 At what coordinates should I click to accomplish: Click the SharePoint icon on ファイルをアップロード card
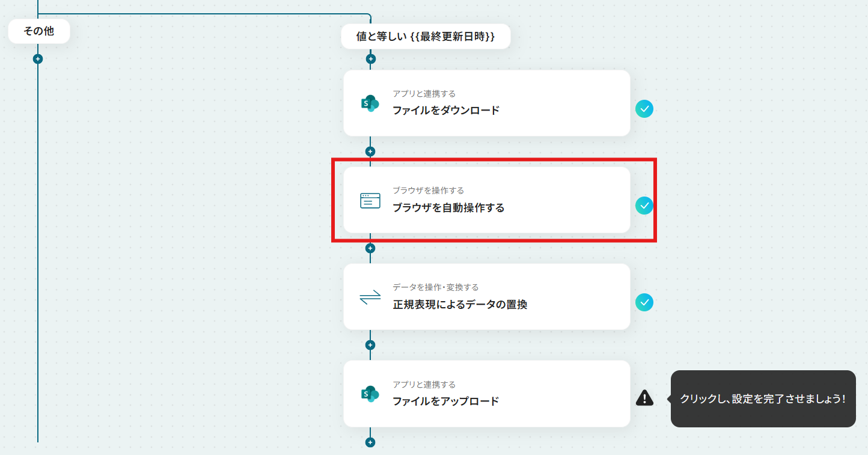370,394
